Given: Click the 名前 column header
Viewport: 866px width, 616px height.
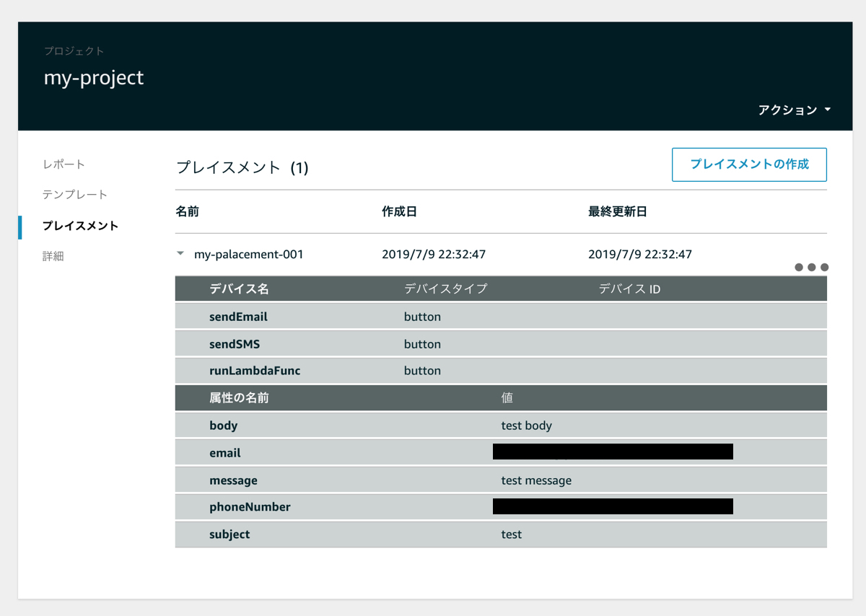Looking at the screenshot, I should 186,211.
